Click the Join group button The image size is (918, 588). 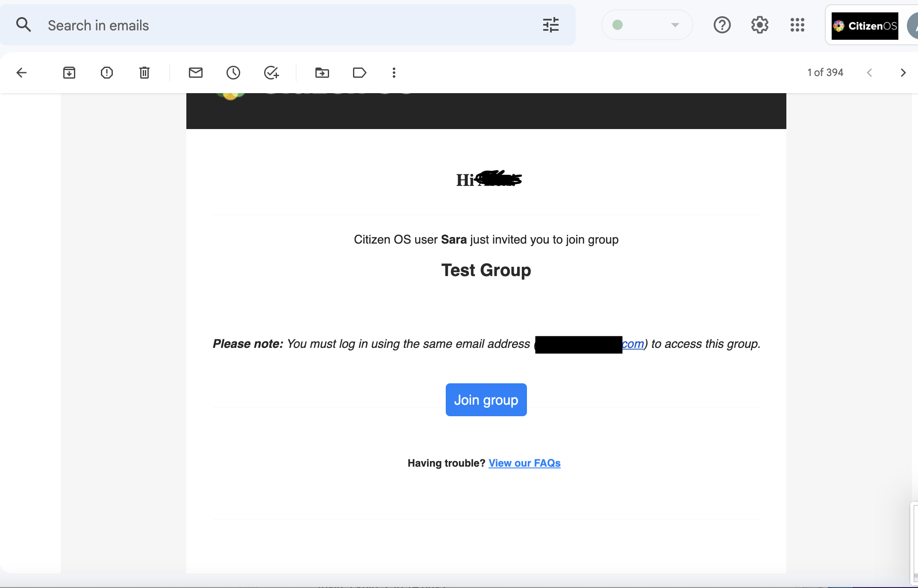(x=486, y=400)
